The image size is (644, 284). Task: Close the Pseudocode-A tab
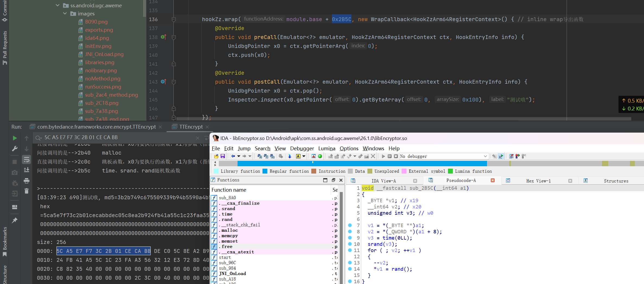pos(493,181)
